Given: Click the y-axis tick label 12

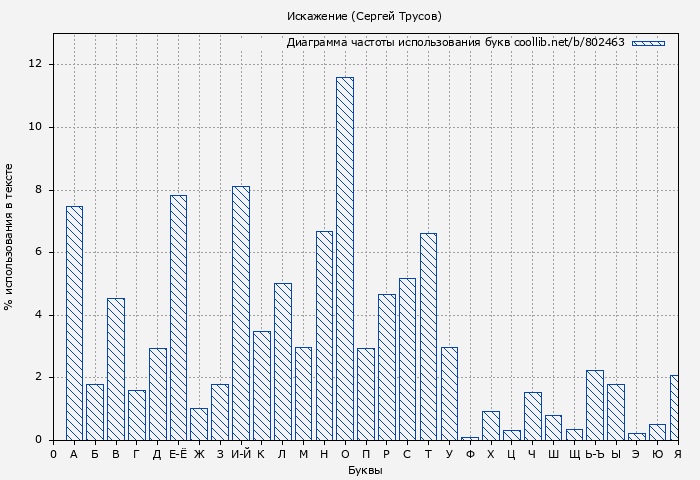Looking at the screenshot, I should pos(36,64).
